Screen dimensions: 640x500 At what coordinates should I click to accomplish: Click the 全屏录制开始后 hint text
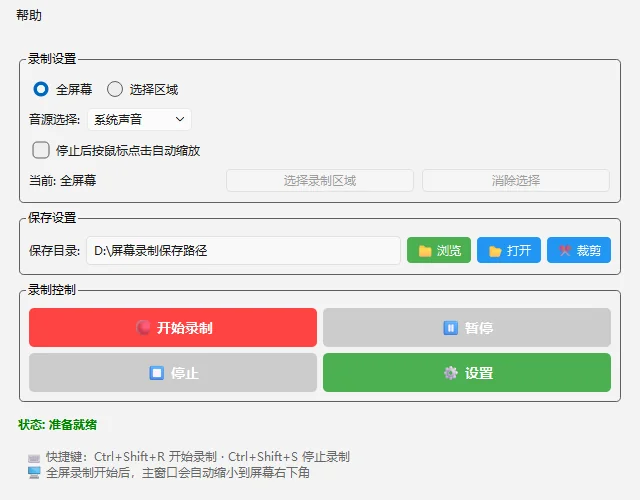pyautogui.click(x=178, y=473)
